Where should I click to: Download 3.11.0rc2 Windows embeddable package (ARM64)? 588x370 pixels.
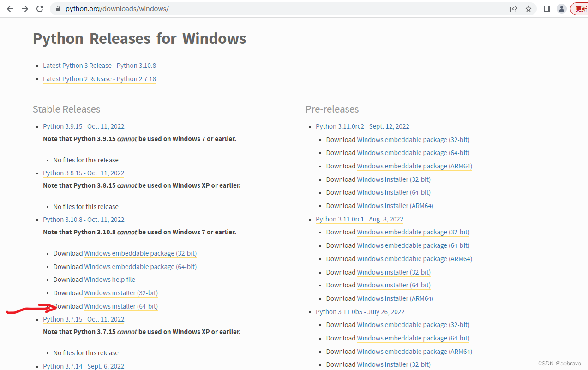tap(414, 166)
